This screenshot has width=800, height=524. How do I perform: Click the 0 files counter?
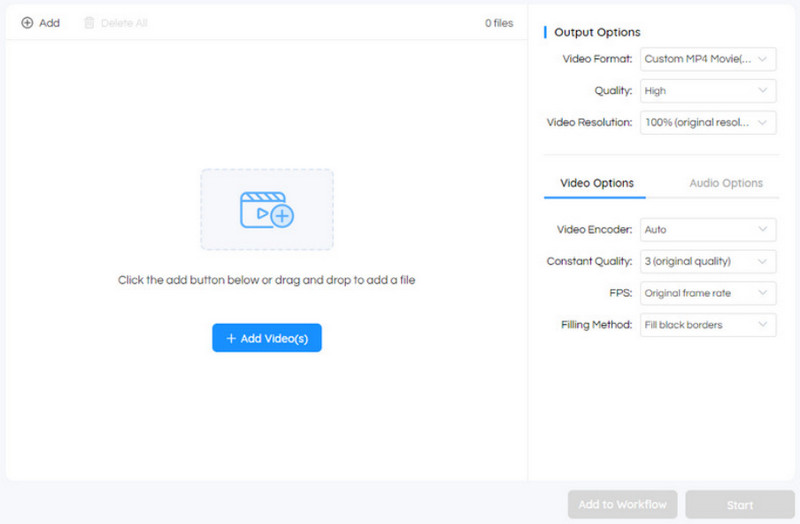(x=499, y=23)
